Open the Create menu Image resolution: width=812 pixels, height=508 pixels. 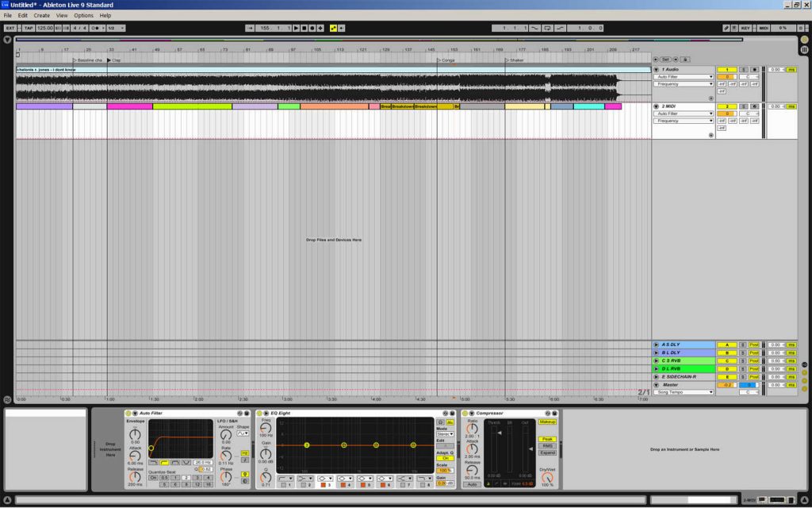41,15
